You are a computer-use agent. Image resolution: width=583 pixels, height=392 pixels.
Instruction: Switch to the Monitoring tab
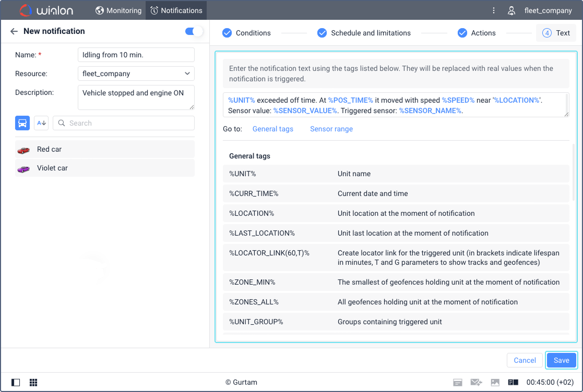(x=118, y=10)
